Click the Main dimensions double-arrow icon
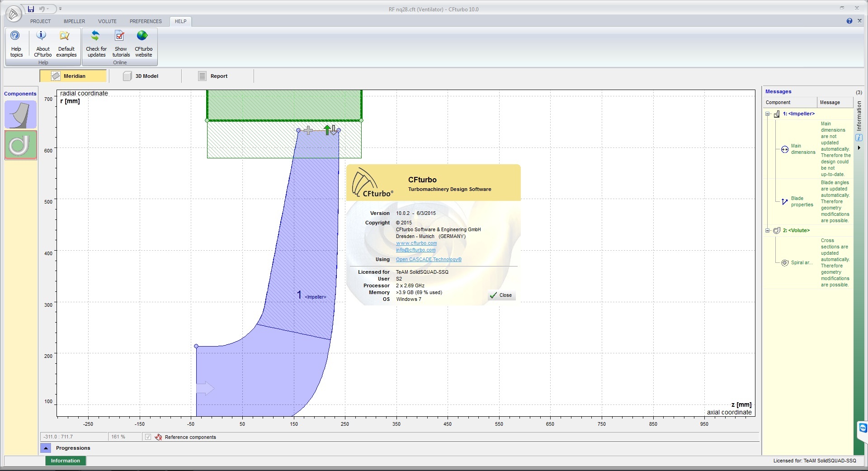Viewport: 868px width, 471px height. (785, 149)
